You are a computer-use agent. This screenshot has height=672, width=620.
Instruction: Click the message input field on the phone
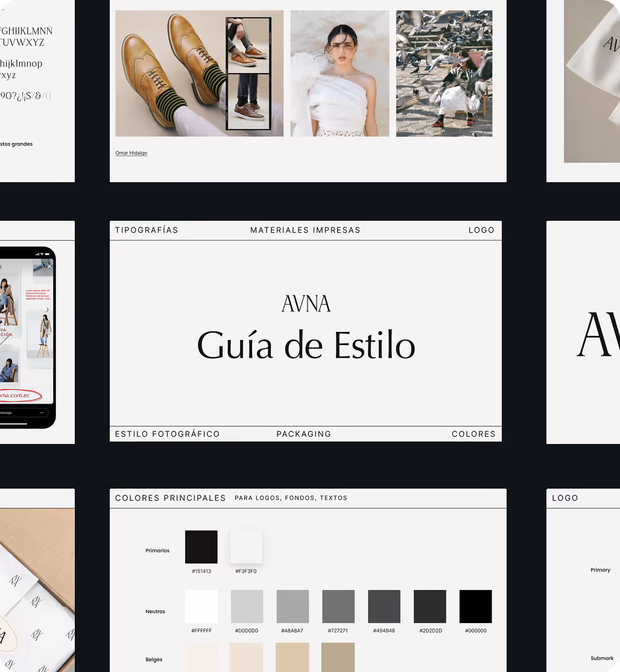point(15,412)
